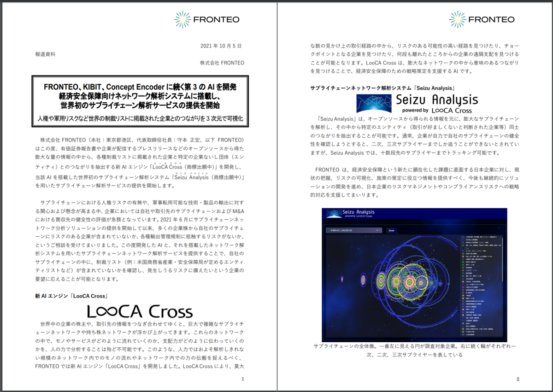The image size is (553, 392).
Task: Click the date 2021年10月5日
Action: coord(221,46)
